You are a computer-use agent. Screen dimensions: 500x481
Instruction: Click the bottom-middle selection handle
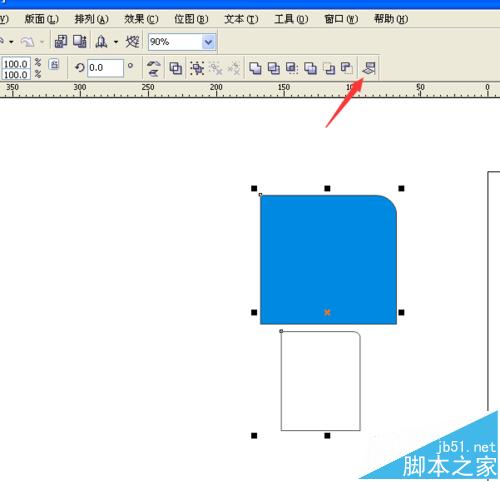tap(327, 435)
